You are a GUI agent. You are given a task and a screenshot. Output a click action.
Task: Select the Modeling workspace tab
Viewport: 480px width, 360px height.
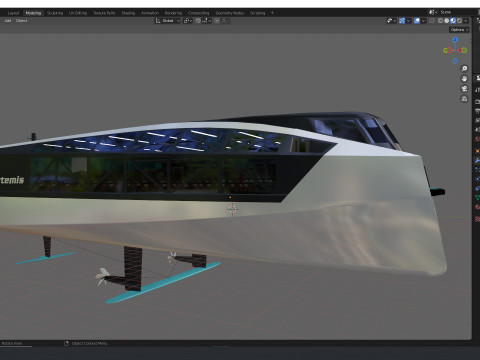[x=33, y=13]
